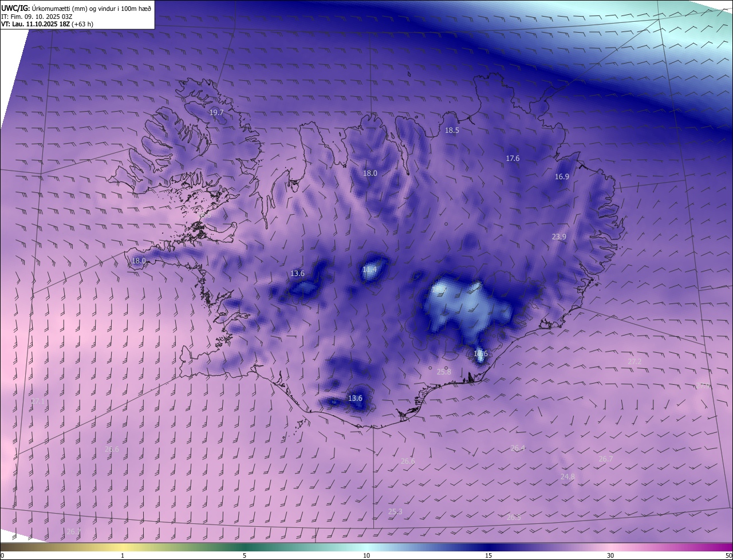Click the 25.3 value label
This screenshot has width=733, height=560.
pos(395,511)
